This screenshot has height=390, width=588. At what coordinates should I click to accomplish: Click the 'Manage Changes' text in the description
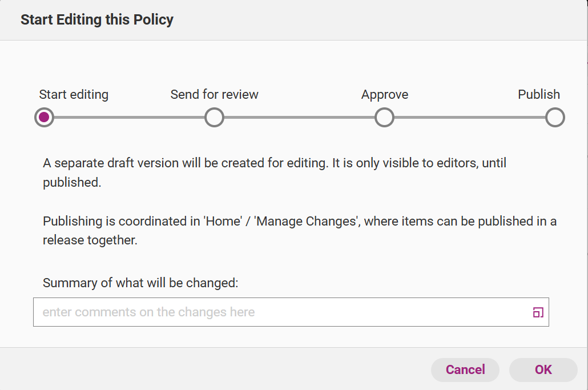tap(306, 222)
